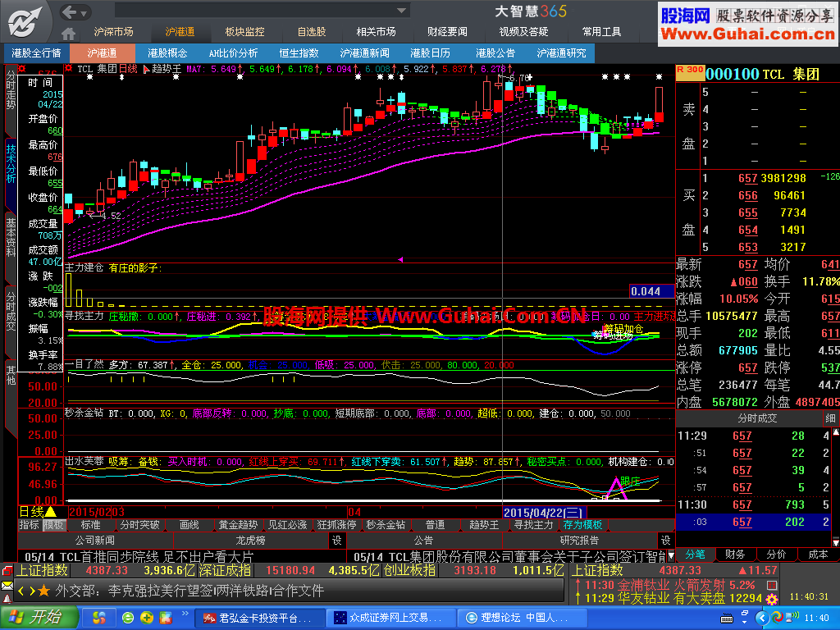Viewport: 840px width, 630px height.
Task: Click the envelope message icon at left
Action: [x=7, y=586]
